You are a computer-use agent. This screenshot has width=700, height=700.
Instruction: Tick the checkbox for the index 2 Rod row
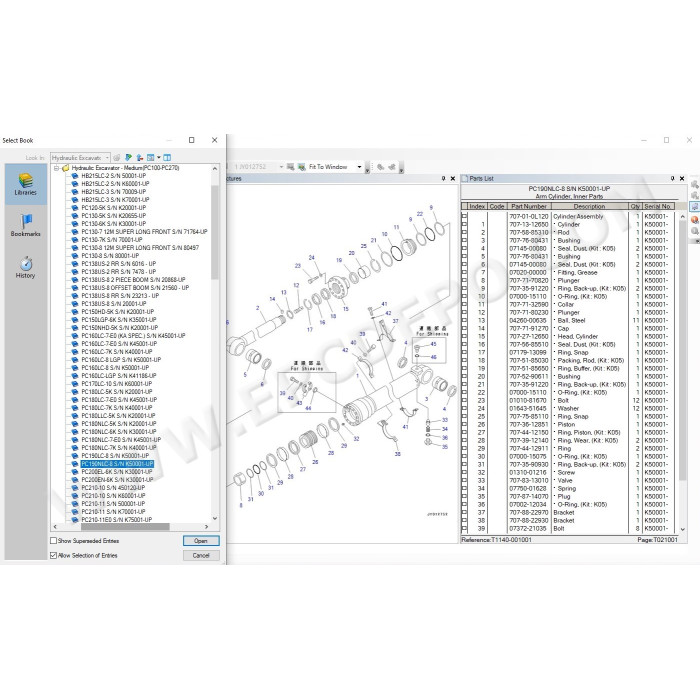pyautogui.click(x=464, y=233)
